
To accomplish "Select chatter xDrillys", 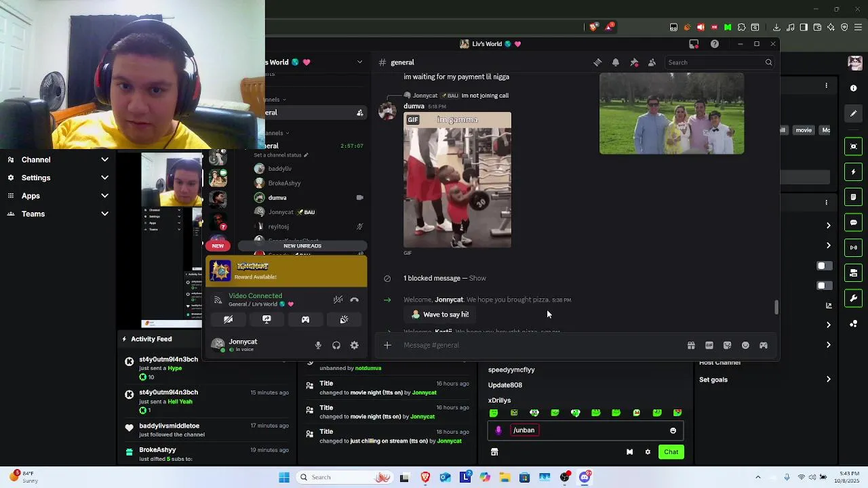I will click(499, 401).
